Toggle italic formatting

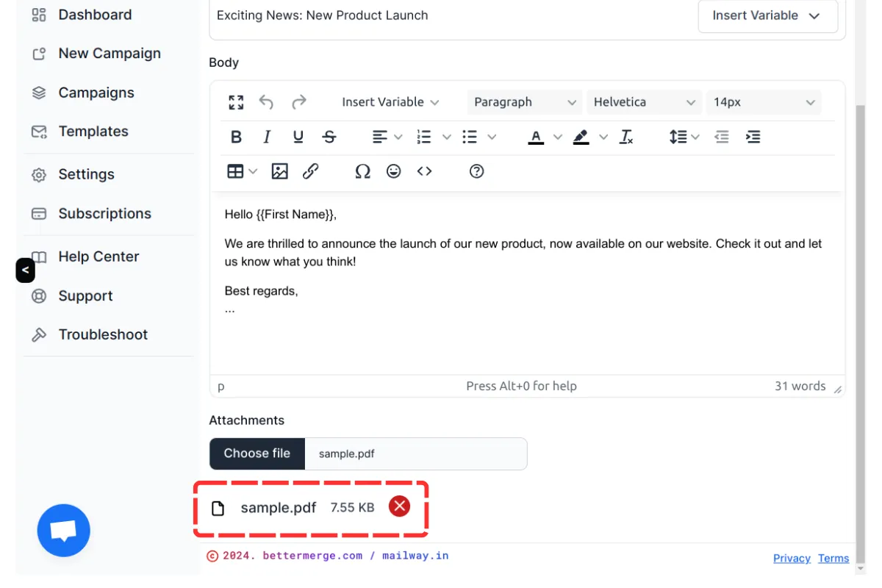coord(267,137)
